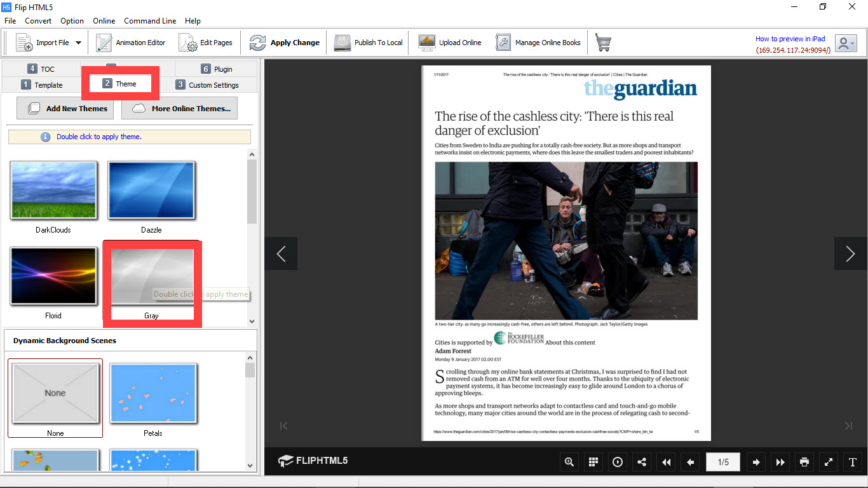868x488 pixels.
Task: Open the Help menu
Action: pyautogui.click(x=193, y=21)
